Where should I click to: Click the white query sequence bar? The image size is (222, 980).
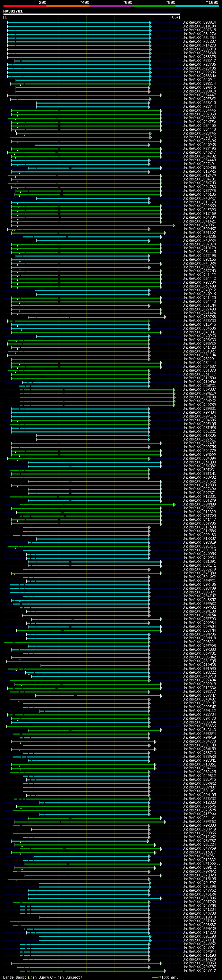92,15
